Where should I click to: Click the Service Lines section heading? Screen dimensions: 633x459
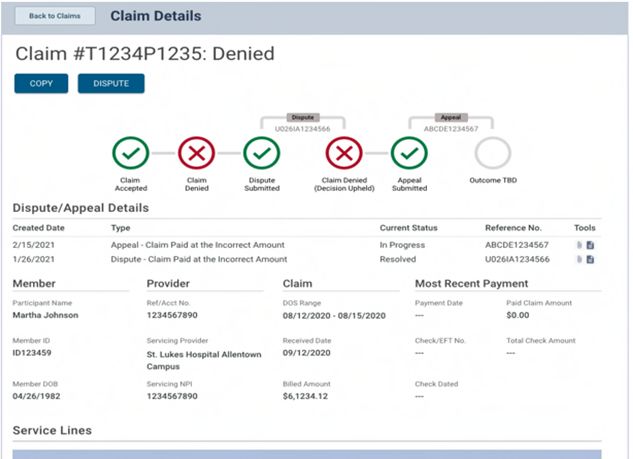click(52, 430)
